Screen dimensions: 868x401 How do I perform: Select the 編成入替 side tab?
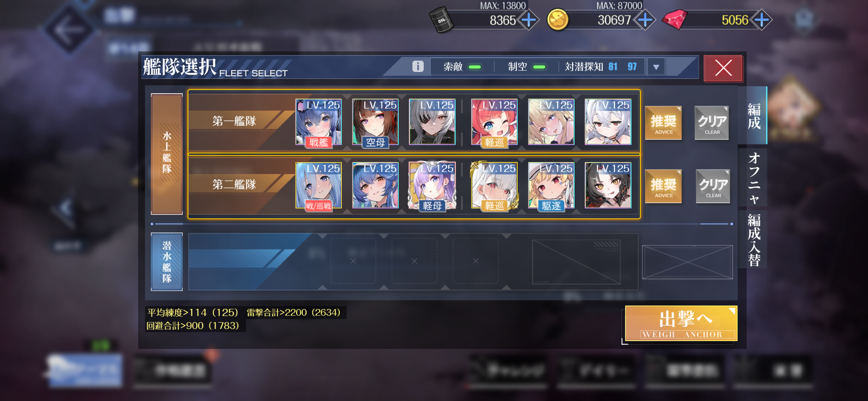(x=754, y=240)
